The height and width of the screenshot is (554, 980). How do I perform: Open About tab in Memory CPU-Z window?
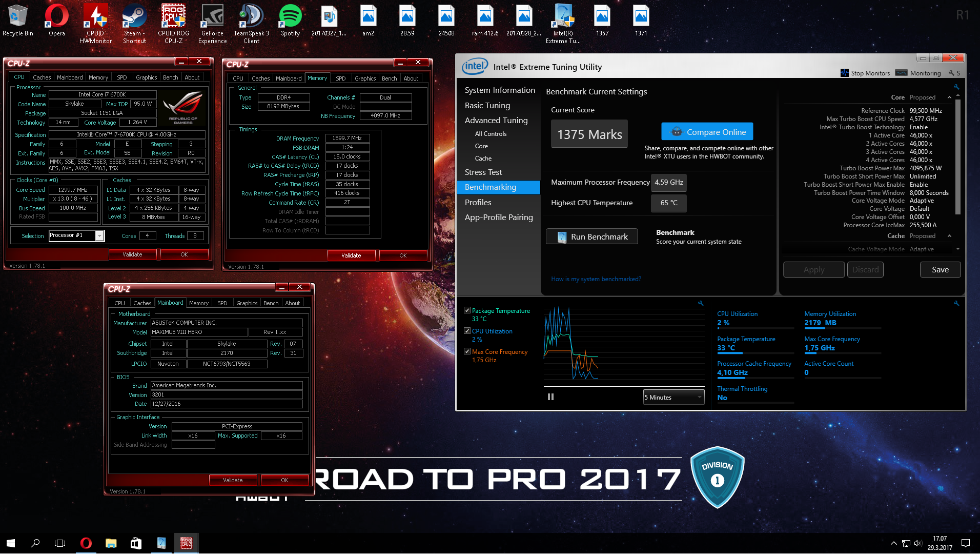pos(411,78)
